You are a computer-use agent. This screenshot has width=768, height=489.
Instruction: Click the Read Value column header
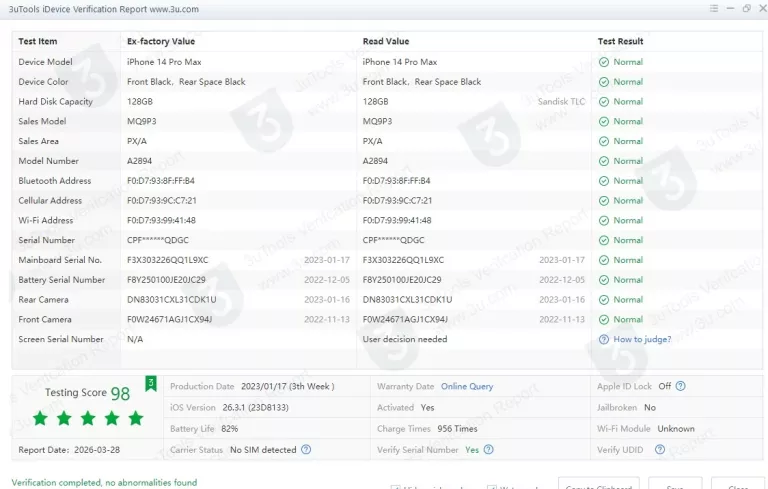tap(386, 42)
